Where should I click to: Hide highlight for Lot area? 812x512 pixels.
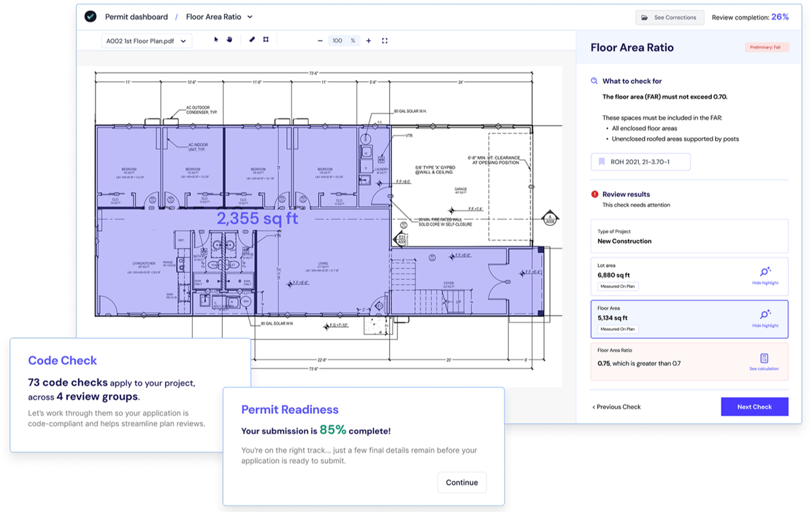click(x=765, y=283)
